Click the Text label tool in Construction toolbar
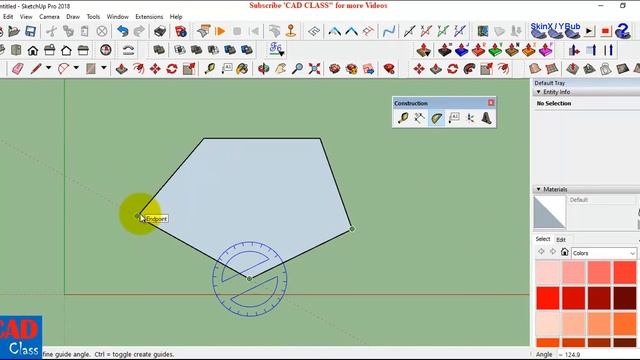This screenshot has width=640, height=360. point(453,118)
